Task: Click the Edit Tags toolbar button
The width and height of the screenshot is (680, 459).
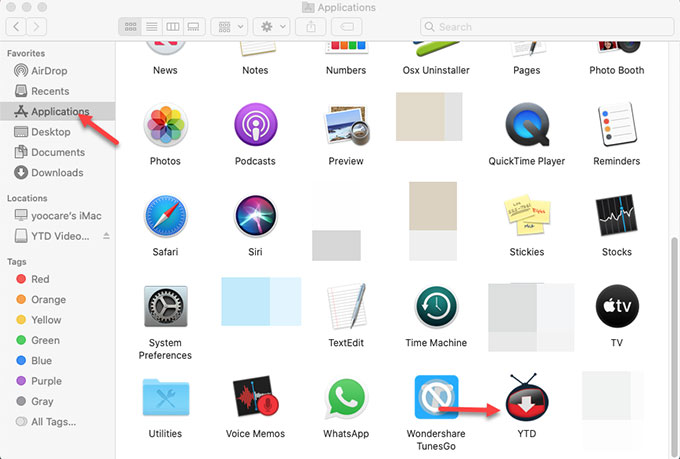Action: 347,27
